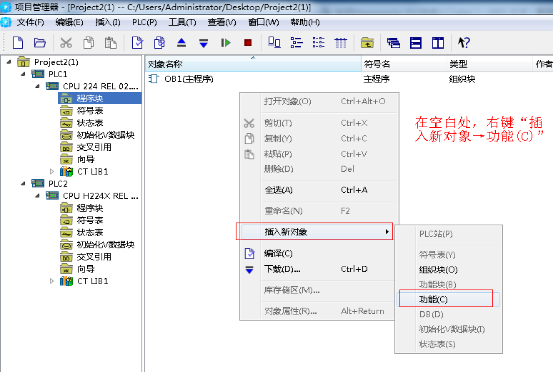Viewport: 554px width, 372px height.
Task: Open the PLC(P) menu
Action: [x=145, y=23]
